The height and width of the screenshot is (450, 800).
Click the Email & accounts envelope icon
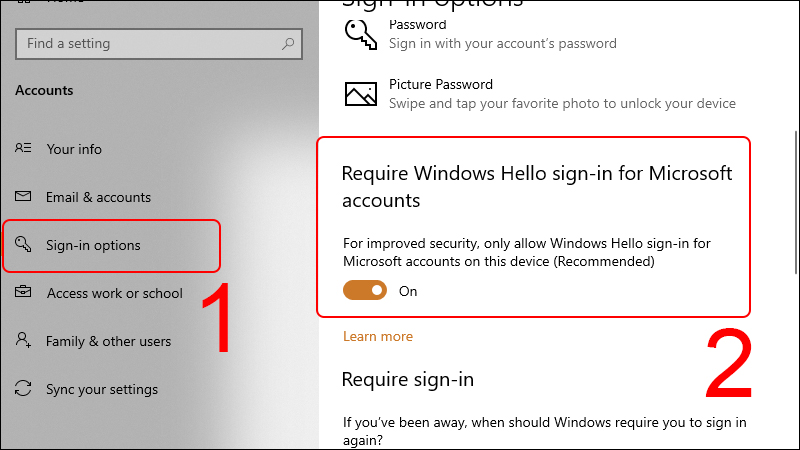point(24,197)
